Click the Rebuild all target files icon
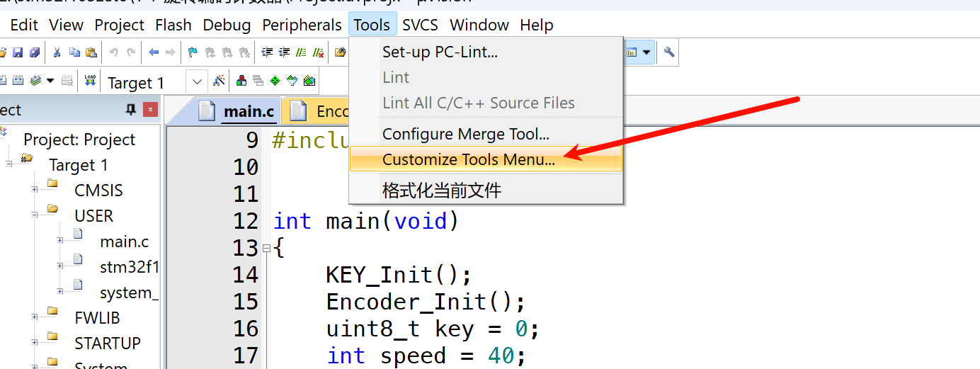Image resolution: width=980 pixels, height=369 pixels. [18, 80]
